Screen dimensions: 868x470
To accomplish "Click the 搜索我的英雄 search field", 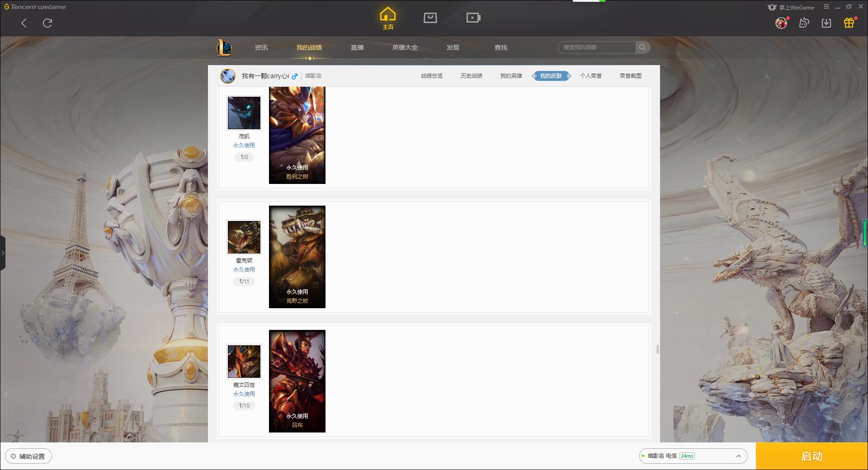I will tap(597, 47).
